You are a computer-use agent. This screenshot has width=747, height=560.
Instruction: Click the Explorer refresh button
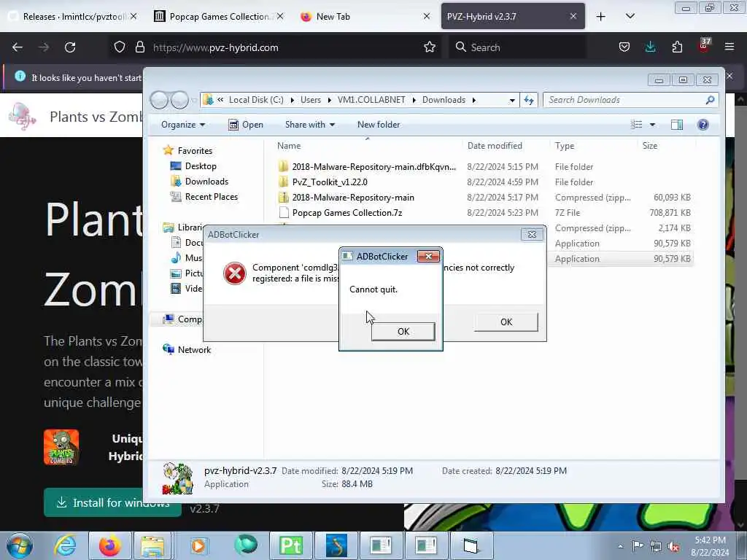tap(529, 100)
